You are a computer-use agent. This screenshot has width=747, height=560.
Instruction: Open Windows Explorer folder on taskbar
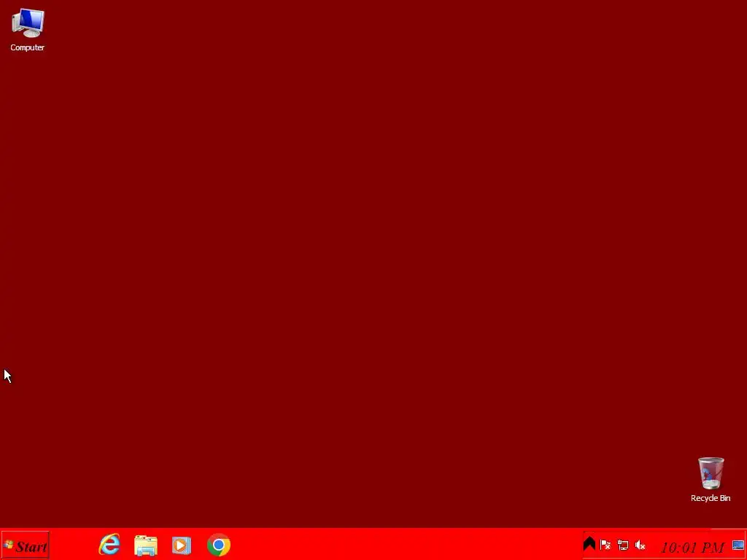(x=146, y=545)
